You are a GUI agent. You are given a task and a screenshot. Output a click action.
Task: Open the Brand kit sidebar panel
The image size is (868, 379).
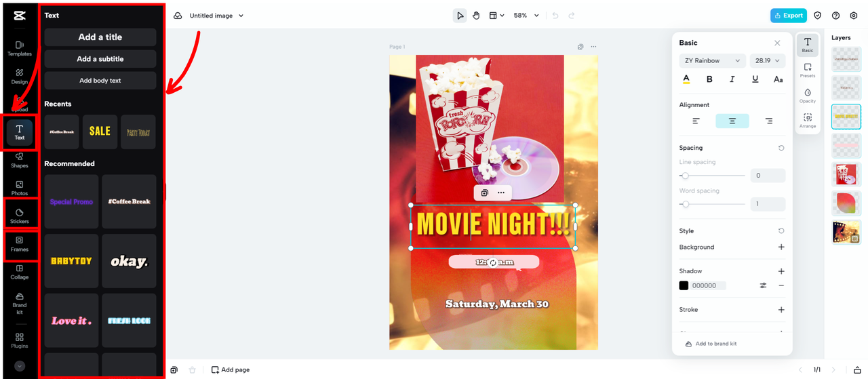click(x=19, y=302)
